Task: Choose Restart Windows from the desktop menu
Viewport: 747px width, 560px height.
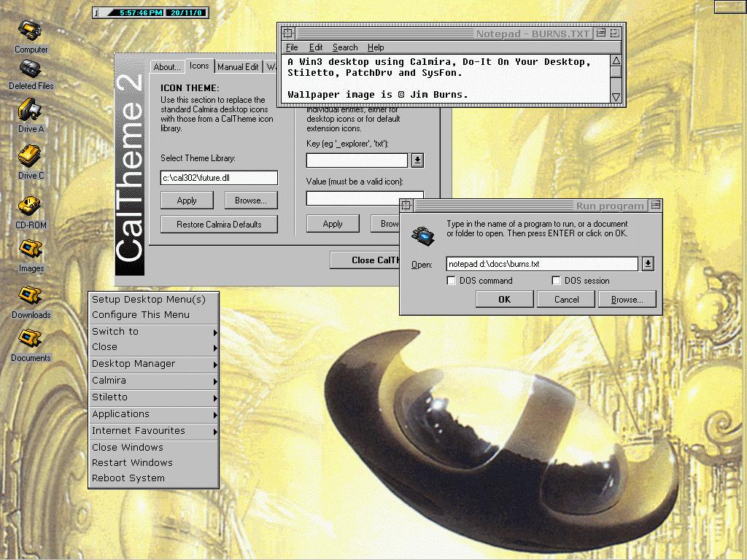Action: tap(132, 463)
